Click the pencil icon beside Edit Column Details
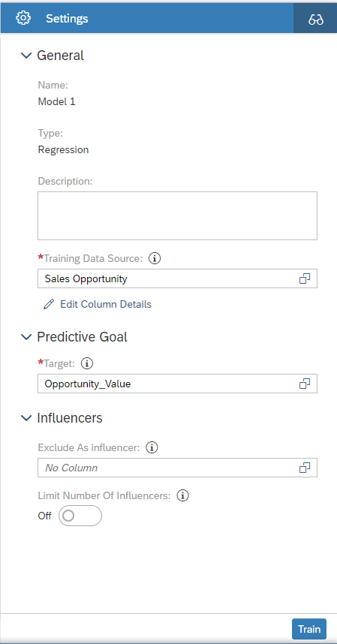337x644 pixels. point(49,304)
